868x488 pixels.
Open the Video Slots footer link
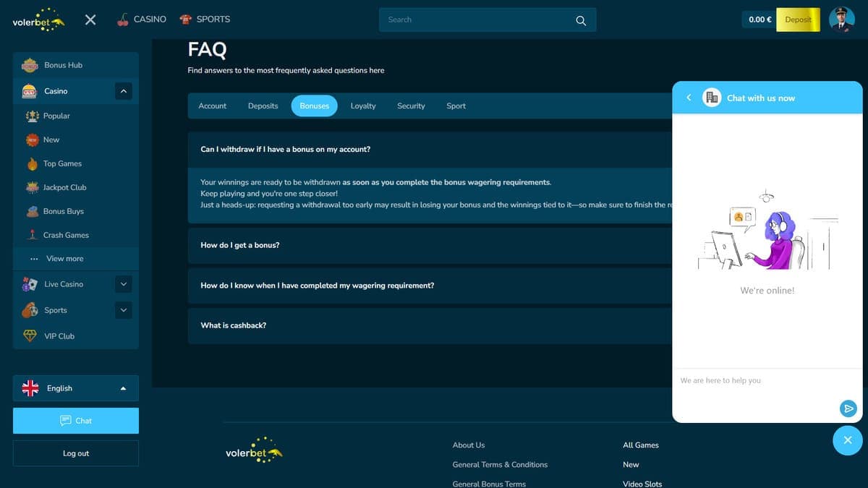tap(642, 484)
